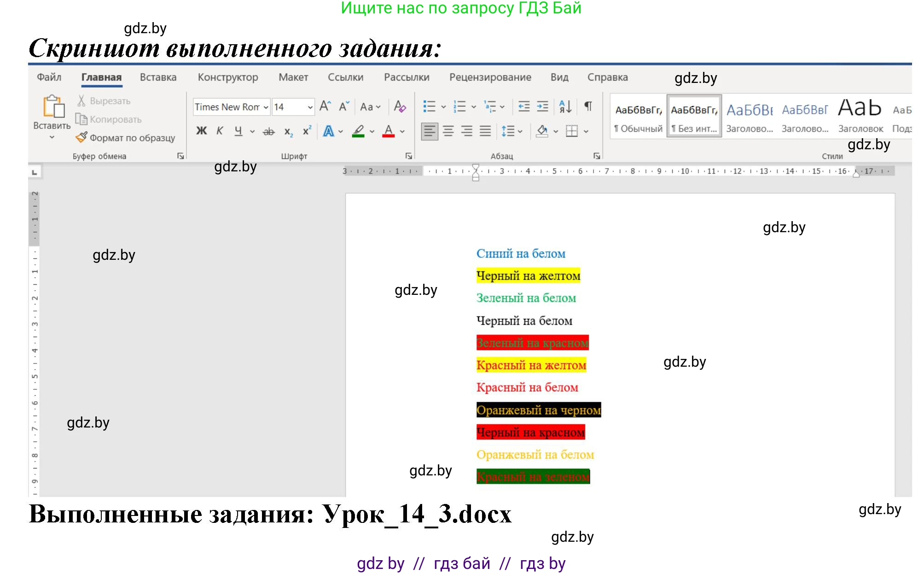Click the increase indent icon
This screenshot has width=924, height=574.
click(542, 107)
